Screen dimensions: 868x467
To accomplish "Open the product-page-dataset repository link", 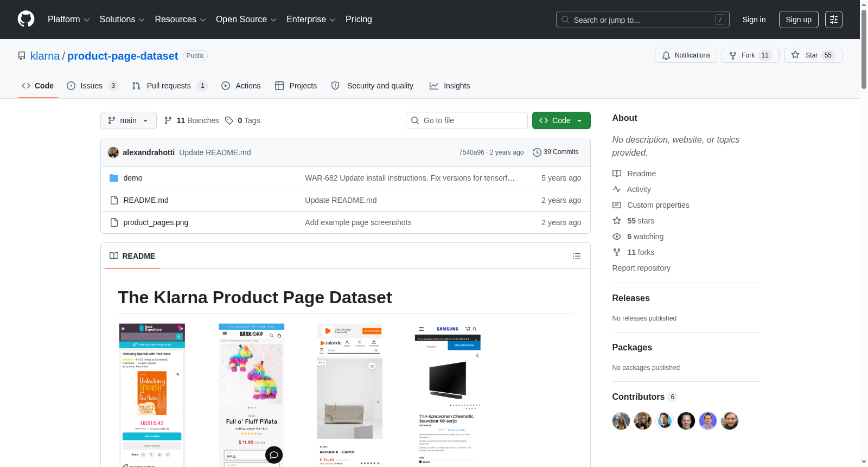I will pyautogui.click(x=123, y=56).
